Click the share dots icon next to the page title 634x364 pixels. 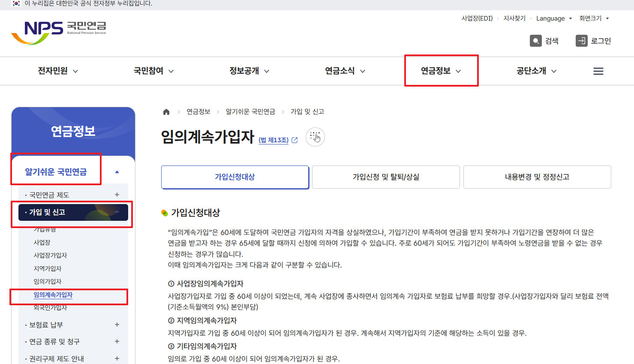point(315,137)
